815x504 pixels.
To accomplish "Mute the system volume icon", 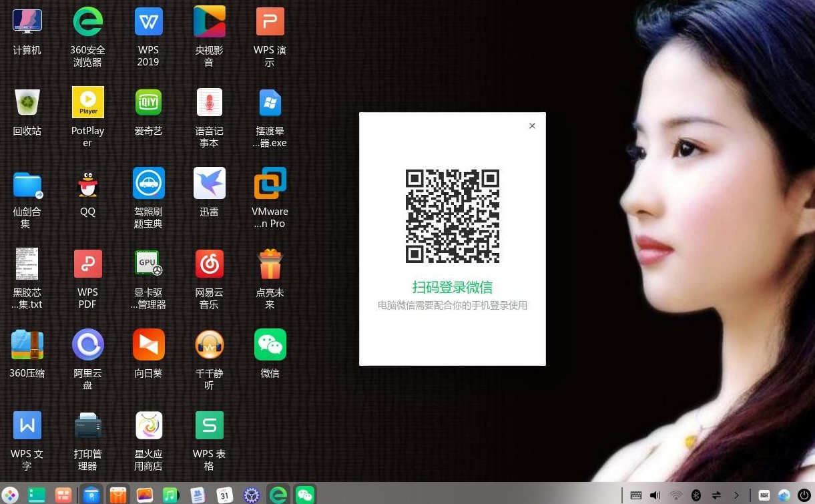I will (x=655, y=495).
